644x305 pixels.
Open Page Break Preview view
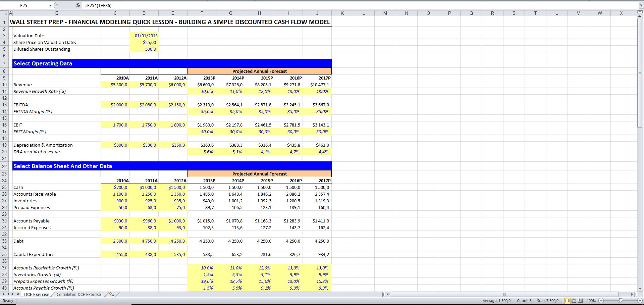(x=580, y=301)
